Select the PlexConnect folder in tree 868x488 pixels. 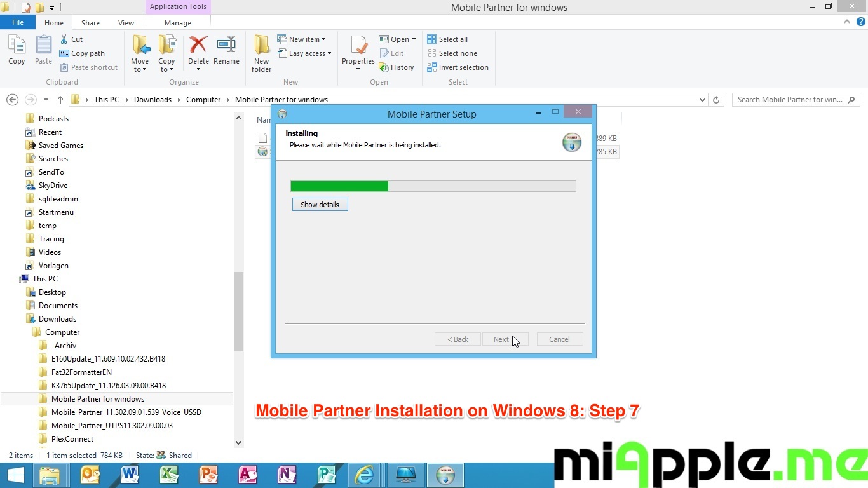click(x=72, y=439)
